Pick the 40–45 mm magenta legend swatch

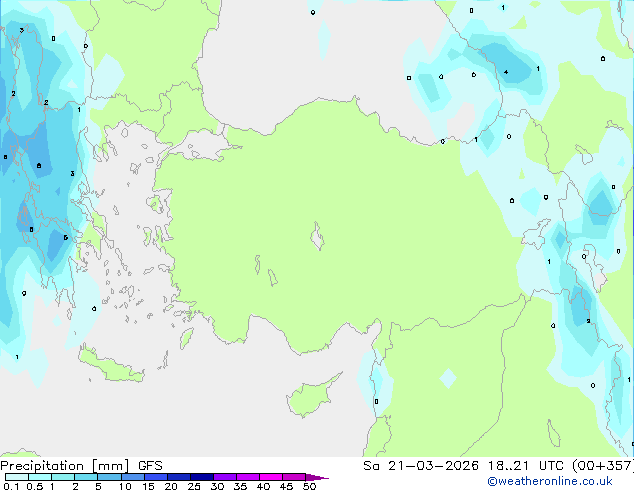271,477
